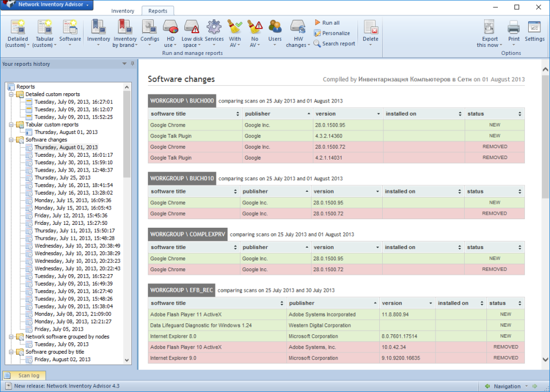Click Data Lifeguard Diagnostic for Windows 1.24

(201, 326)
